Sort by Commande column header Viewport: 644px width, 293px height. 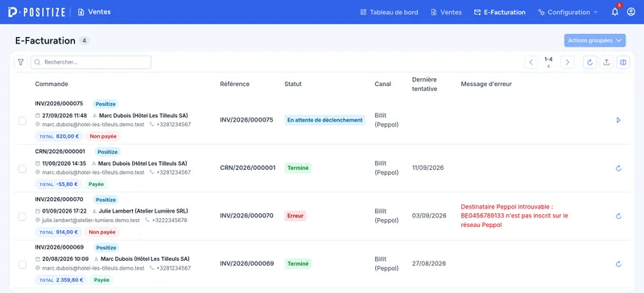(x=52, y=84)
